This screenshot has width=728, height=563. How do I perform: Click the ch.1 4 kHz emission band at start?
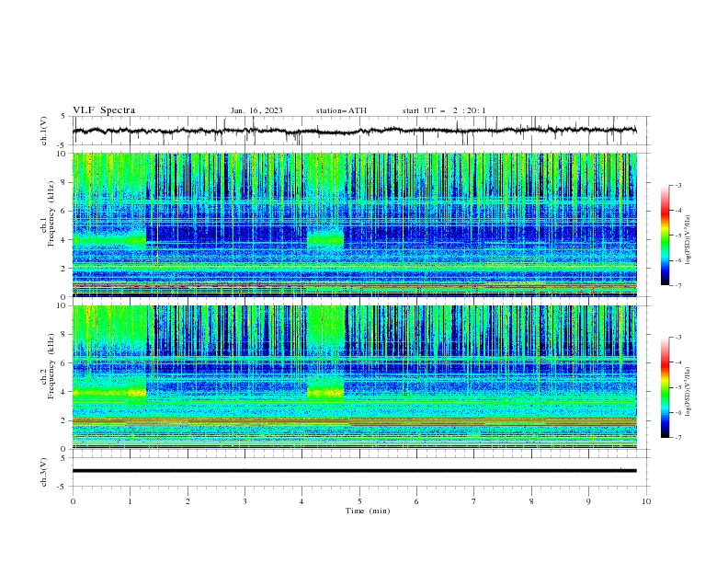click(109, 240)
